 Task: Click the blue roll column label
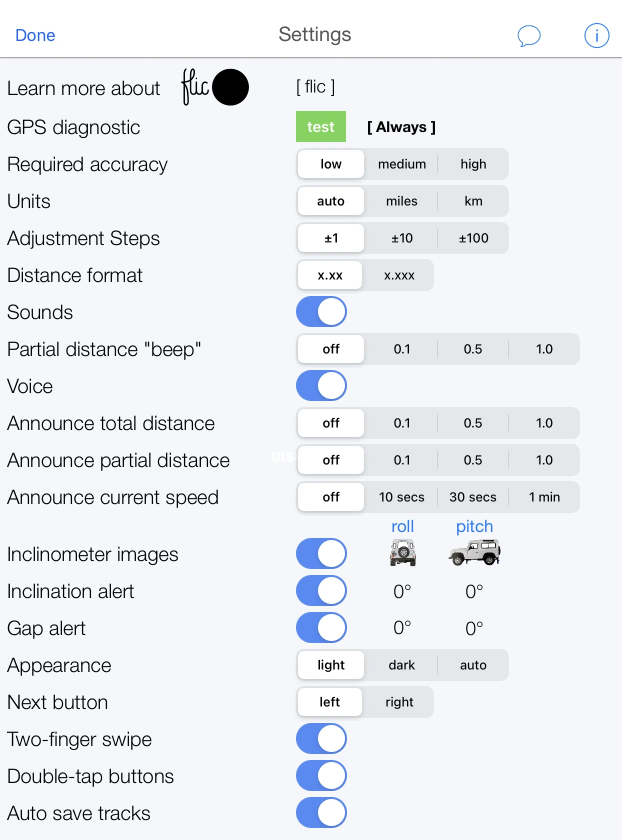(x=402, y=526)
